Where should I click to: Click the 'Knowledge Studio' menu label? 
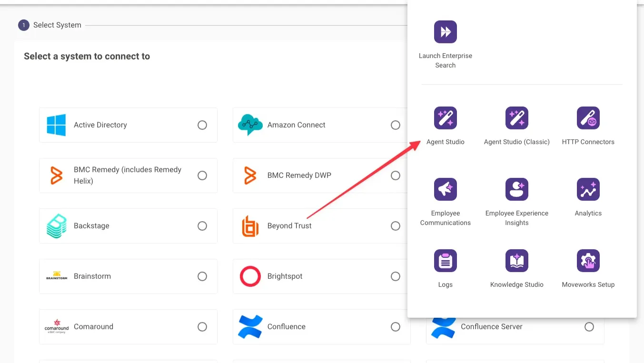[x=517, y=285]
